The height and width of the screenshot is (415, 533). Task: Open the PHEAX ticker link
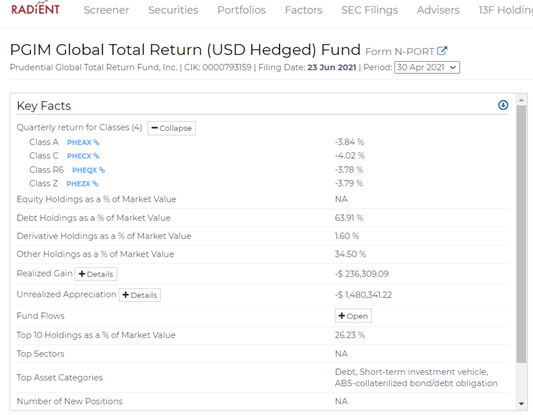(79, 142)
